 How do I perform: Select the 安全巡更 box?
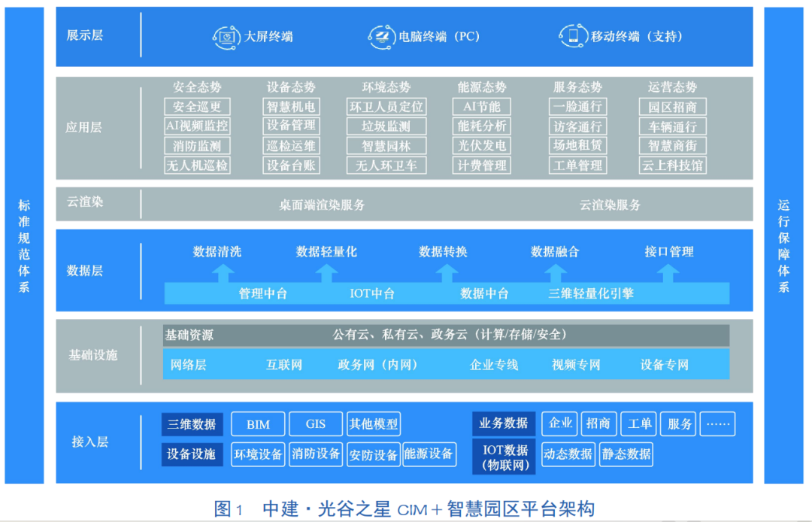click(x=197, y=107)
